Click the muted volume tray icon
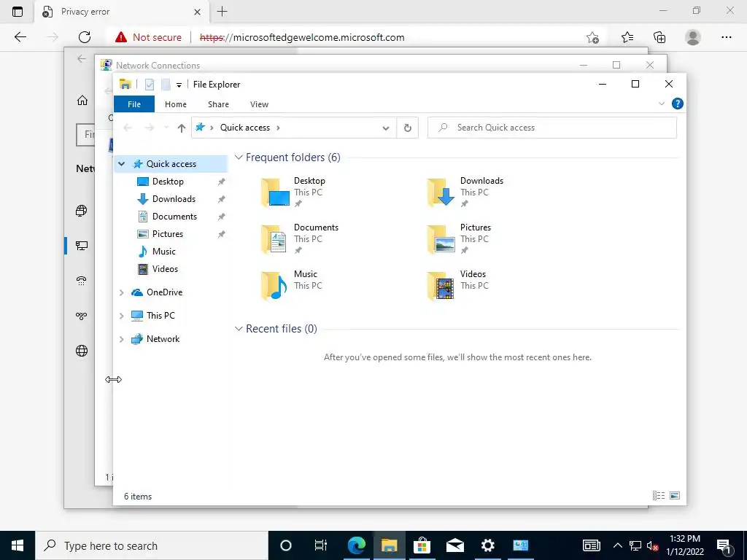 tap(652, 545)
